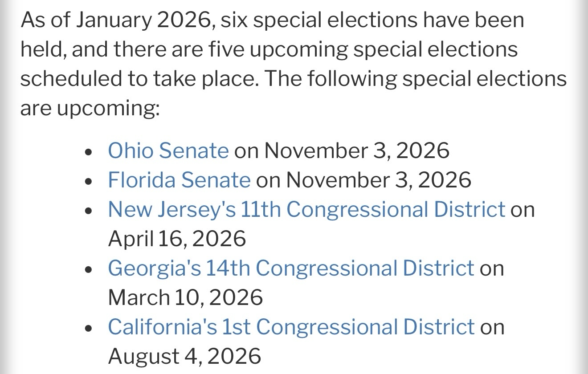Click the "are upcoming:" text line
588x374 pixels.
pyautogui.click(x=90, y=109)
